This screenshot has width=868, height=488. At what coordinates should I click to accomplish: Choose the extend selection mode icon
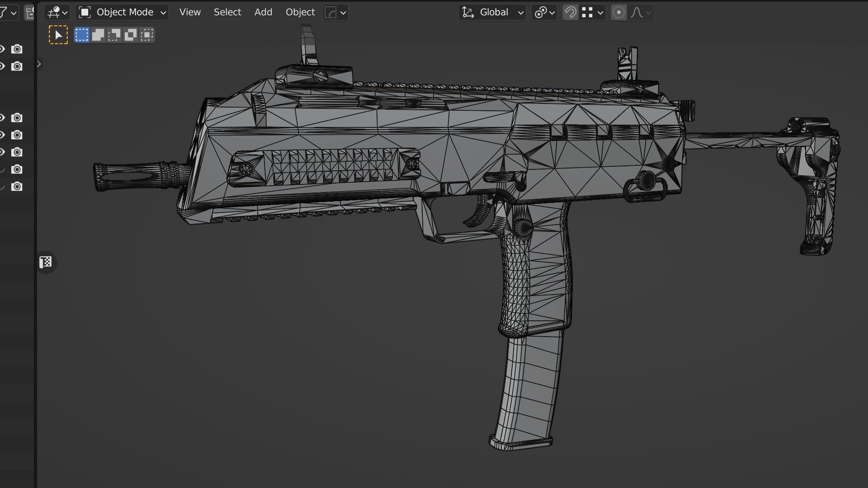click(x=98, y=35)
